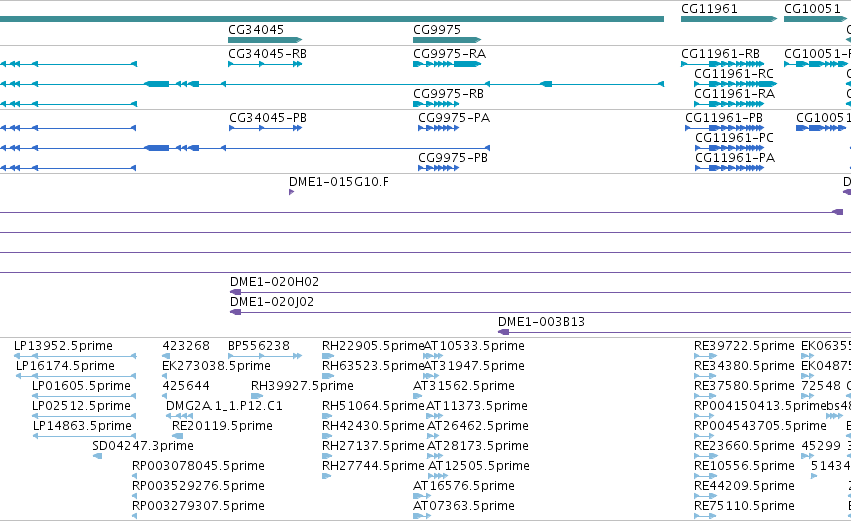Click the AT16576.5prime EST glyph
This screenshot has height=521, width=851.
(x=422, y=496)
